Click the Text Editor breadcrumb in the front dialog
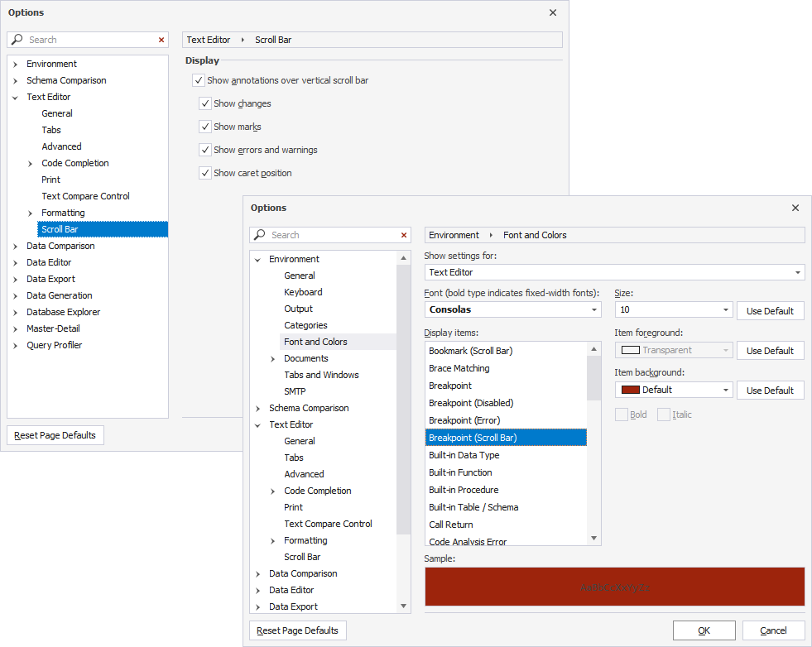Viewport: 812px width, 647px height. click(208, 39)
